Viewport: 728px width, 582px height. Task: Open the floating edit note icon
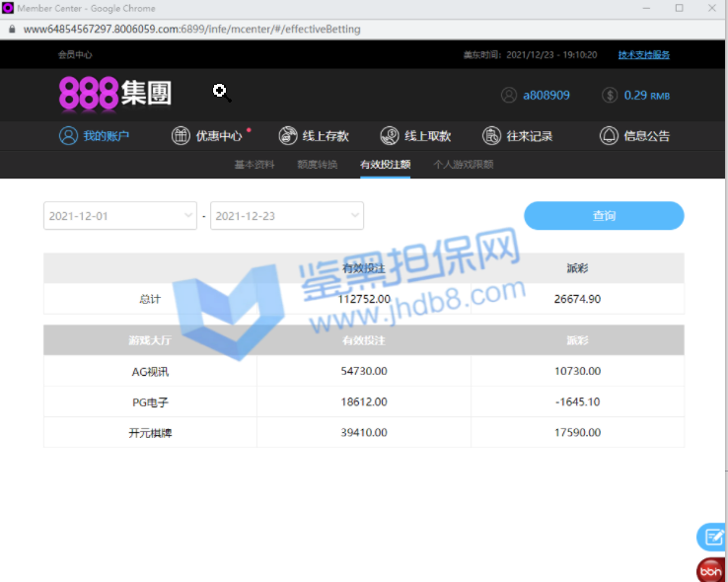tap(711, 537)
